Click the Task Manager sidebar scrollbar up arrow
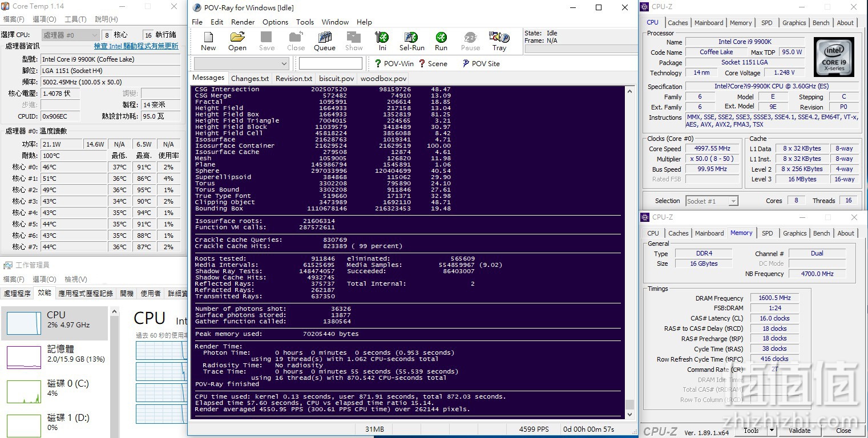868x438 pixels. point(115,312)
